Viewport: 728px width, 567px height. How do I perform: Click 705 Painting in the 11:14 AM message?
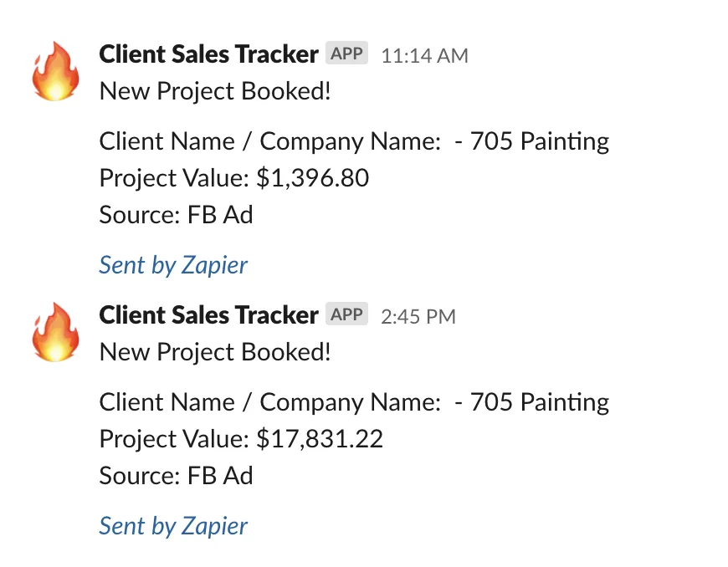coord(540,141)
